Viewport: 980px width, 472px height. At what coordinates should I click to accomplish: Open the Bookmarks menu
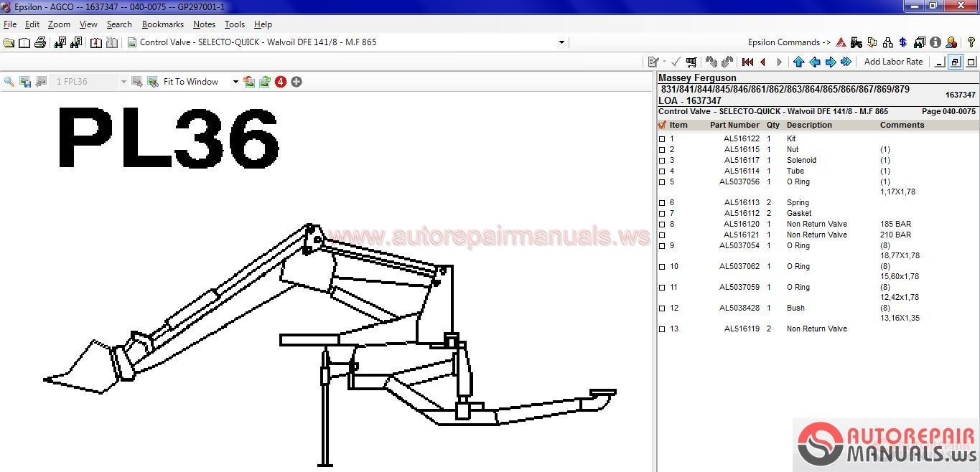tap(162, 24)
